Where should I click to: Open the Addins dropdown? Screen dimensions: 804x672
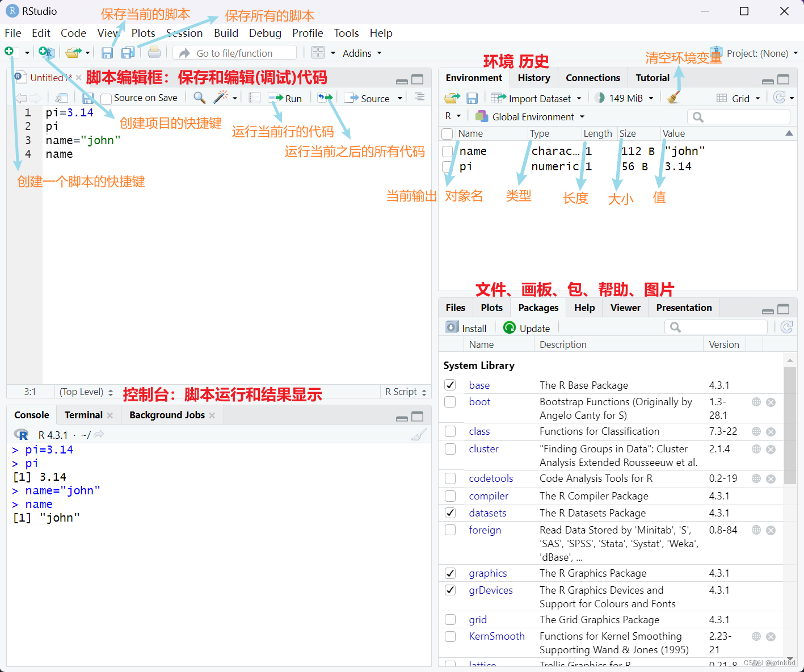pyautogui.click(x=362, y=53)
